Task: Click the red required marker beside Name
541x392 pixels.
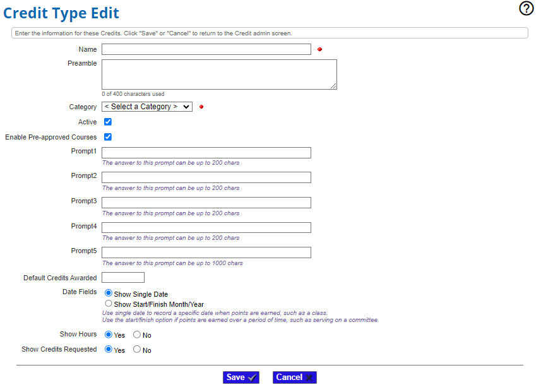Action: click(319, 49)
